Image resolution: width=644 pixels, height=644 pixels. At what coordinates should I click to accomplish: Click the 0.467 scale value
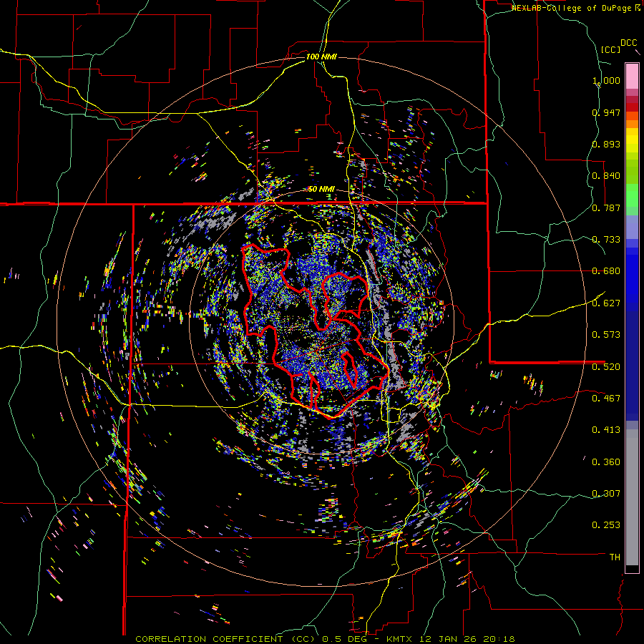point(606,398)
